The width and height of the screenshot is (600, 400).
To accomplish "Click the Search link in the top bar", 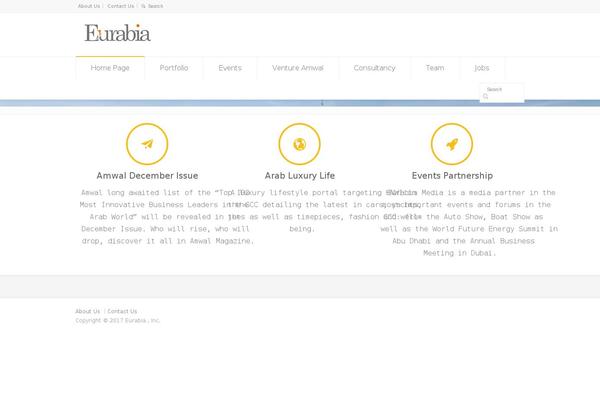I will 153,6.
